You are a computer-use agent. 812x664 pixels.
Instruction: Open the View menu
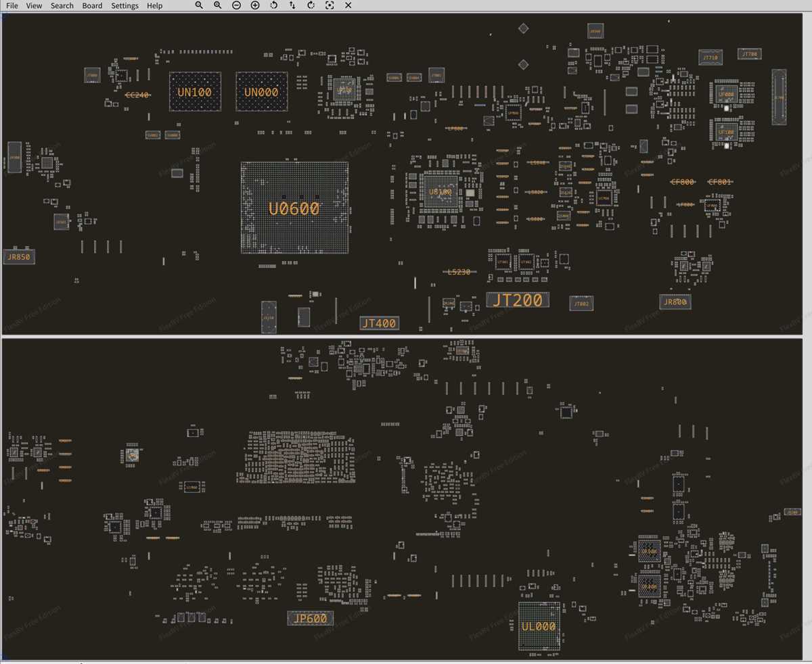pyautogui.click(x=34, y=5)
